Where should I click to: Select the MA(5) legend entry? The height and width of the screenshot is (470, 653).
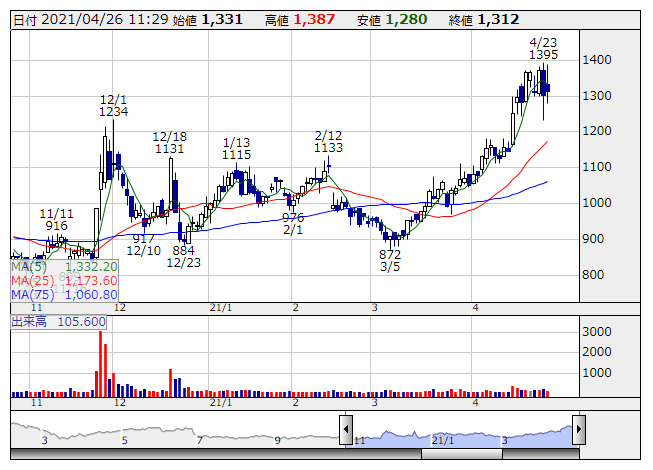pyautogui.click(x=65, y=267)
